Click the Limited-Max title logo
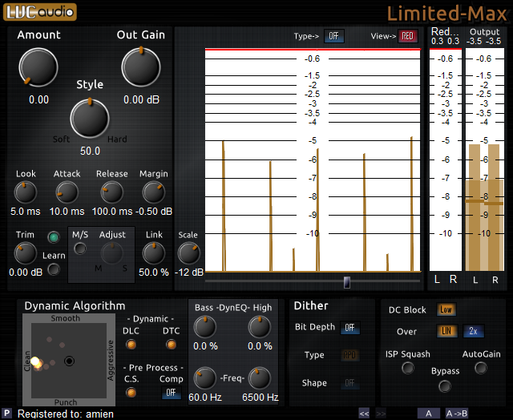 point(447,14)
